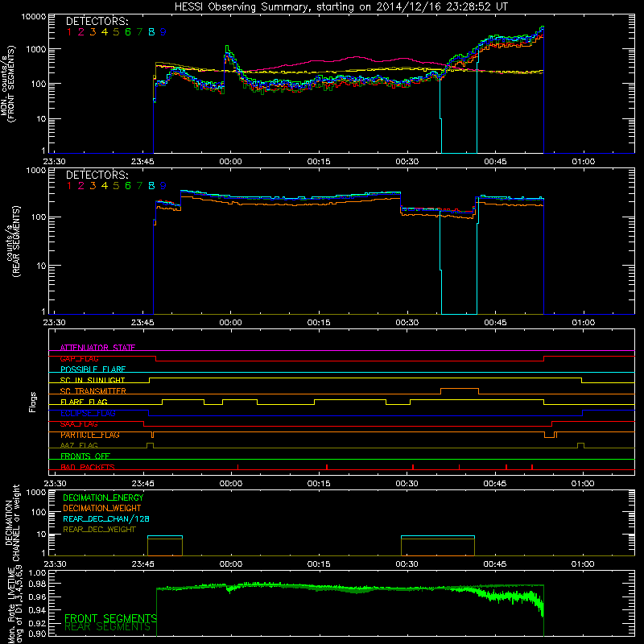This screenshot has height=644, width=644.
Task: Select detector 8 in rear segments legend
Action: (151, 186)
